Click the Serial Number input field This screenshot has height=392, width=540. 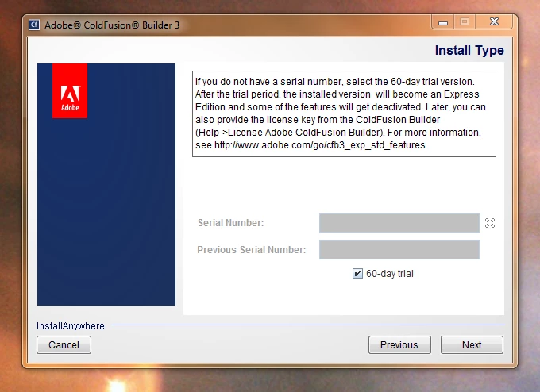(399, 223)
